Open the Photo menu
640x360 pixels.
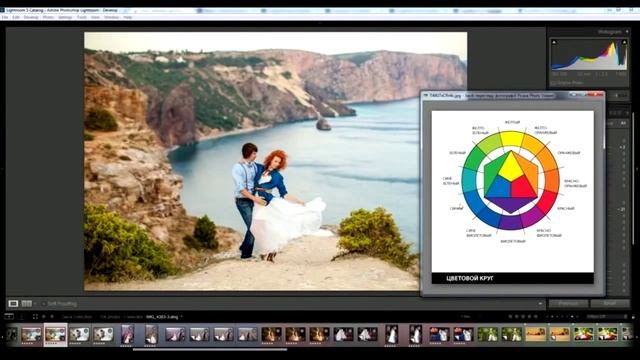point(48,18)
